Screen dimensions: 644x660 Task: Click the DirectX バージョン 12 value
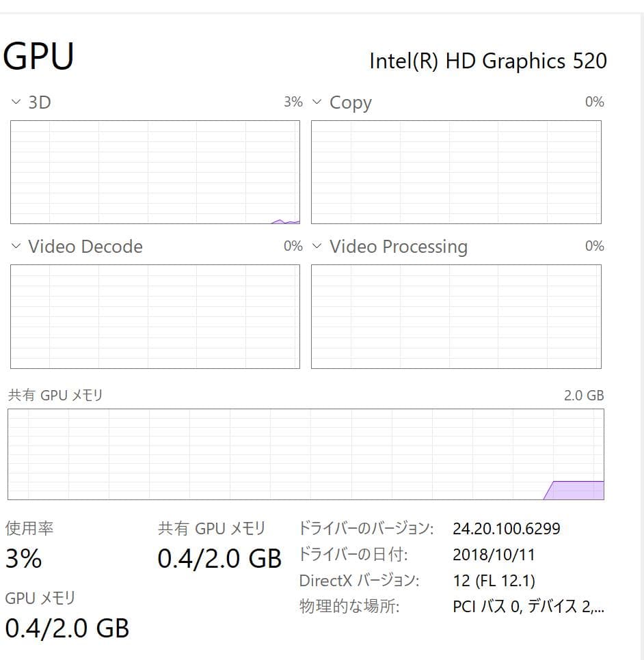tap(496, 580)
